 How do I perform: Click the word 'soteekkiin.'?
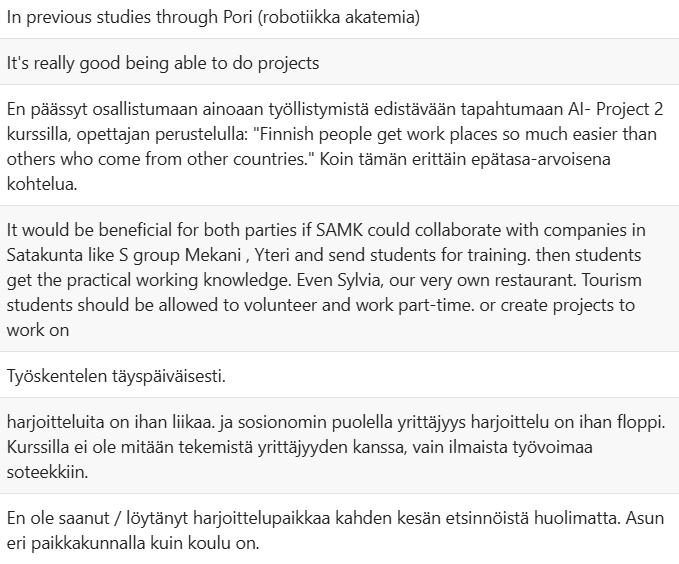(48, 472)
